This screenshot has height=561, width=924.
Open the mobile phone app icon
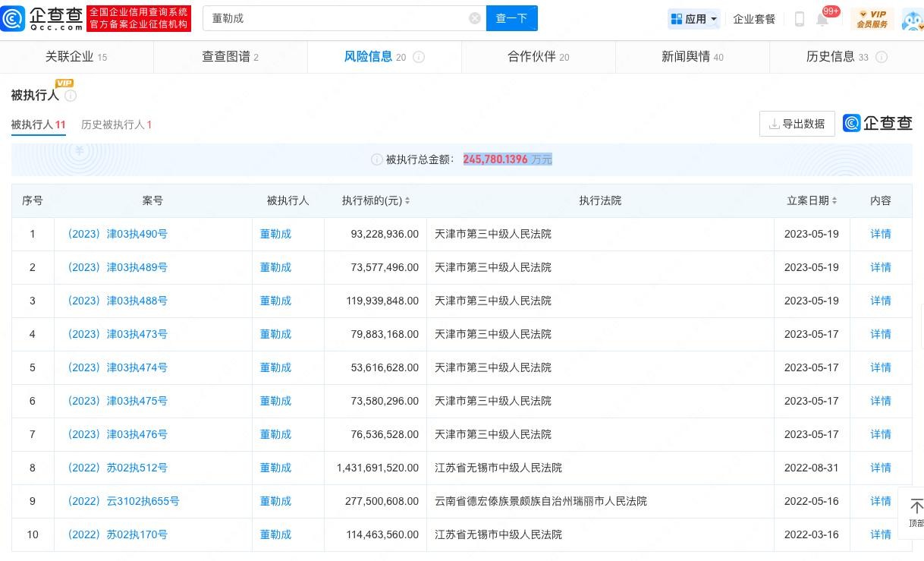(799, 19)
